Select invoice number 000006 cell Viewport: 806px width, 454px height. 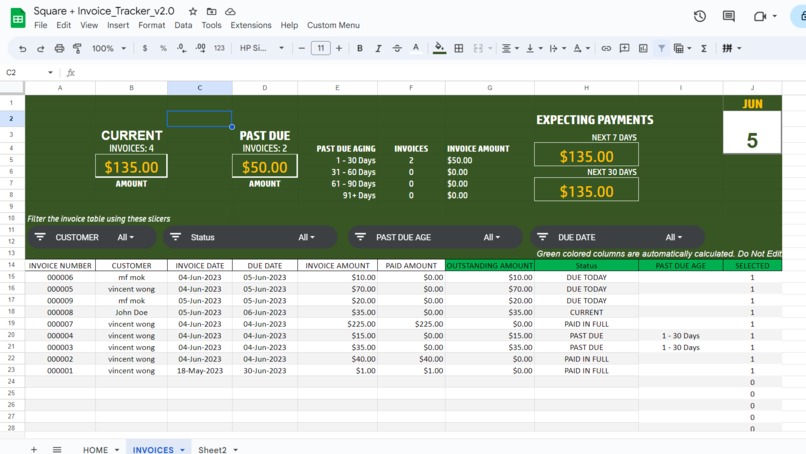point(60,277)
